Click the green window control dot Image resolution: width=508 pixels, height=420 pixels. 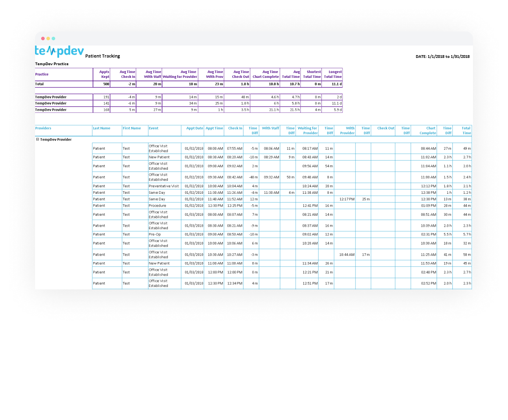tap(54, 38)
